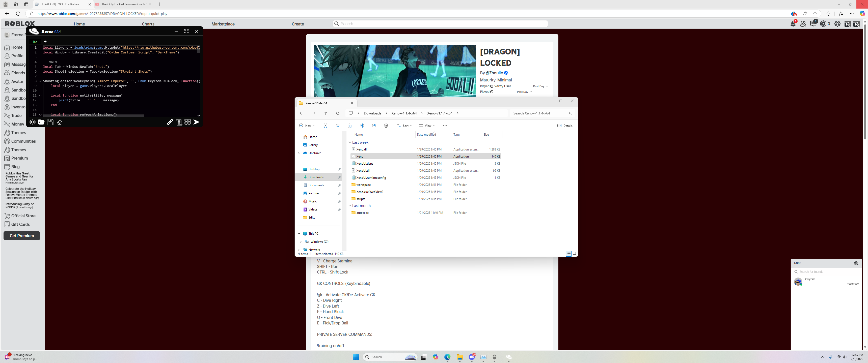Image resolution: width=868 pixels, height=363 pixels.
Task: Click the Search Xeno-v1.1.4-x64 box
Action: click(x=542, y=113)
